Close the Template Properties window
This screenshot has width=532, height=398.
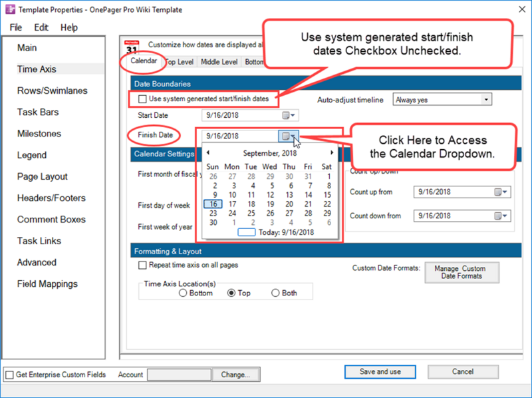click(522, 9)
